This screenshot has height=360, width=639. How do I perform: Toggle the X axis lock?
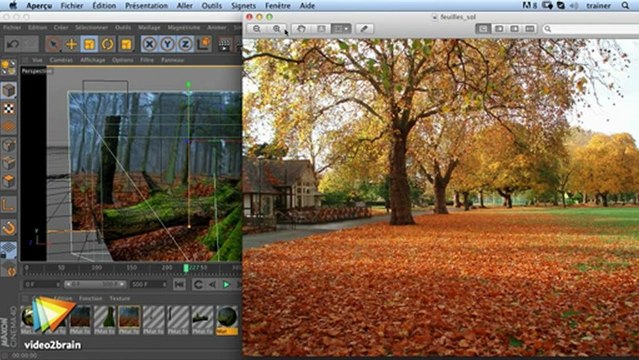[x=150, y=44]
